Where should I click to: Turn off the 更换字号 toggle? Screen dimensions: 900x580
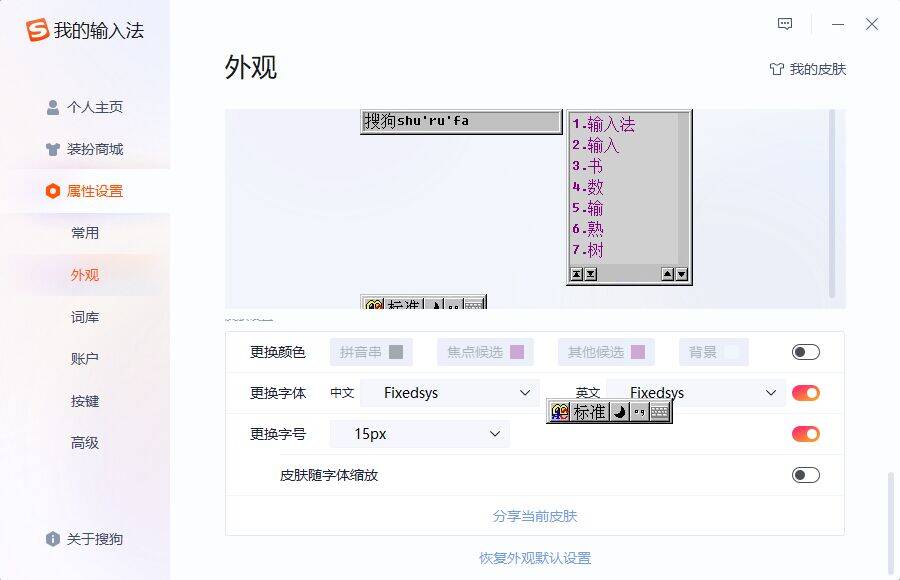coord(805,434)
